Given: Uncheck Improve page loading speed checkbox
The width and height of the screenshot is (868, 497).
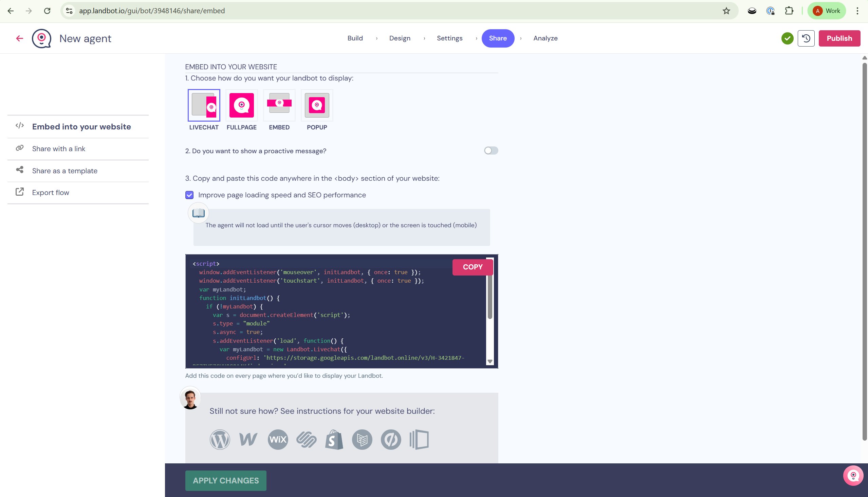Looking at the screenshot, I should coord(189,195).
